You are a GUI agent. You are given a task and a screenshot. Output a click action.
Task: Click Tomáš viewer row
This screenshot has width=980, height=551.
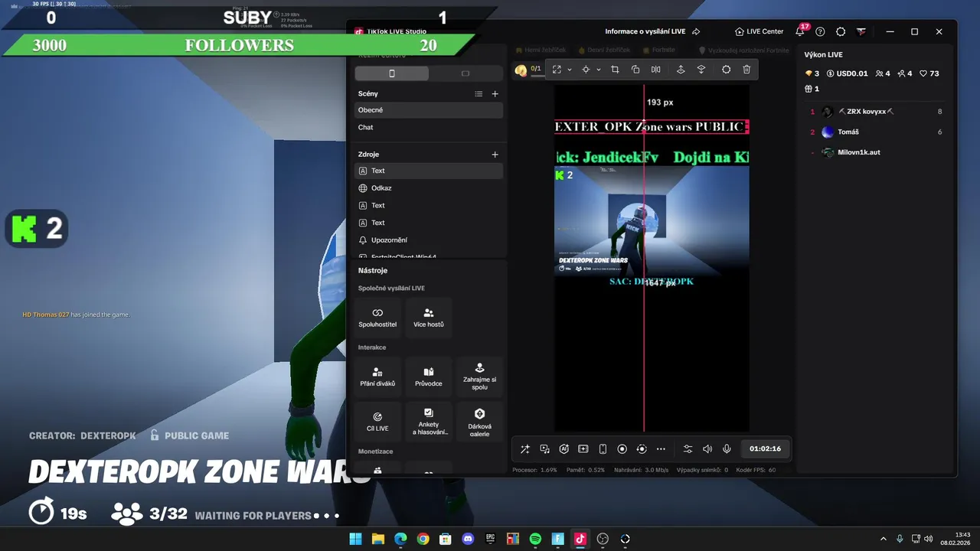coord(877,132)
